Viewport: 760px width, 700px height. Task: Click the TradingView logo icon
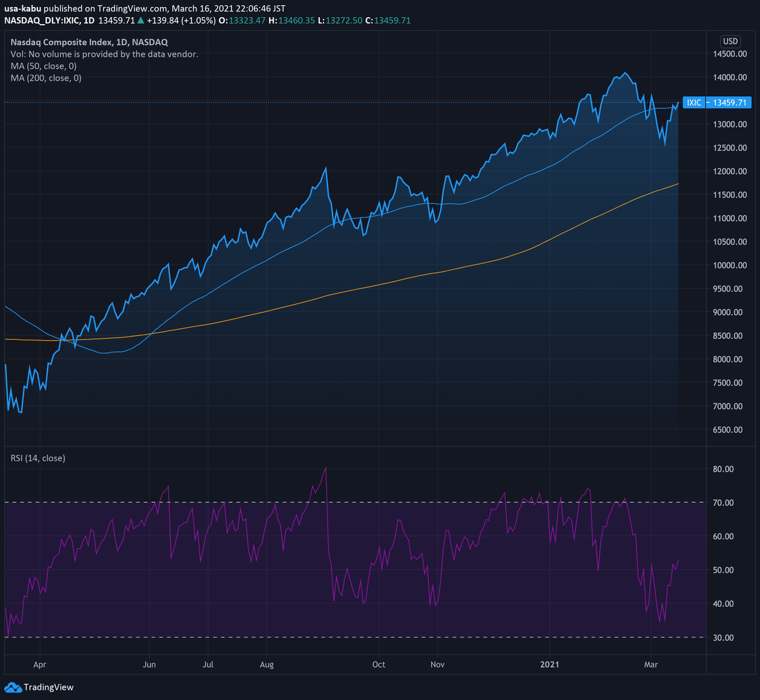[13, 687]
